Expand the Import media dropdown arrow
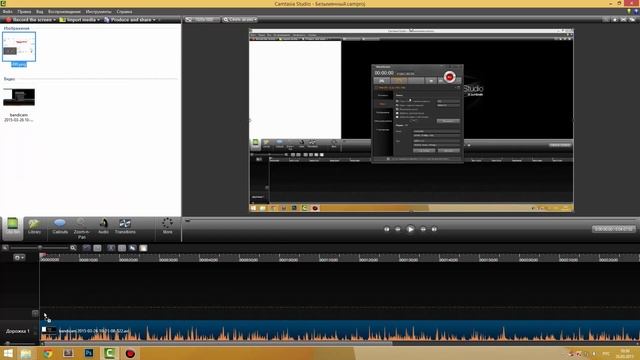640x360 pixels. click(x=98, y=20)
